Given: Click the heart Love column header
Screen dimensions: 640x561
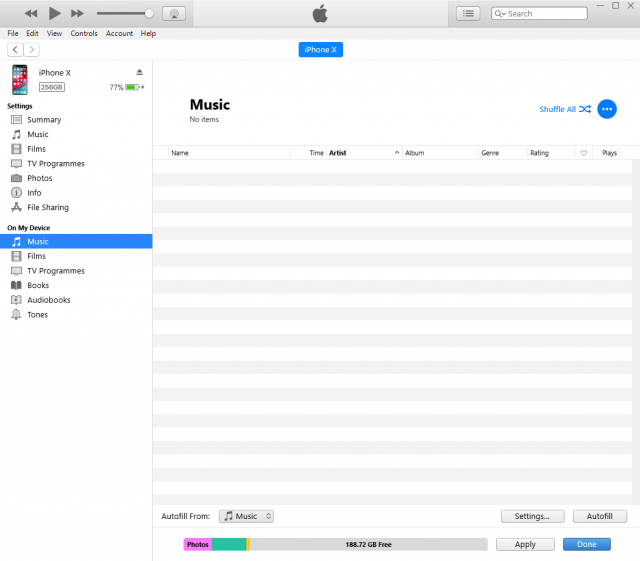Looking at the screenshot, I should coord(584,153).
